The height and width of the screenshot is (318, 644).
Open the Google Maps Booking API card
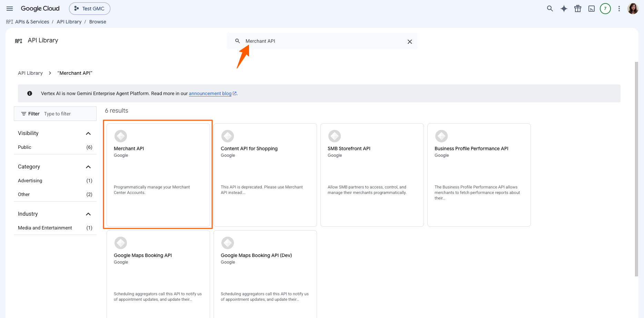point(158,274)
